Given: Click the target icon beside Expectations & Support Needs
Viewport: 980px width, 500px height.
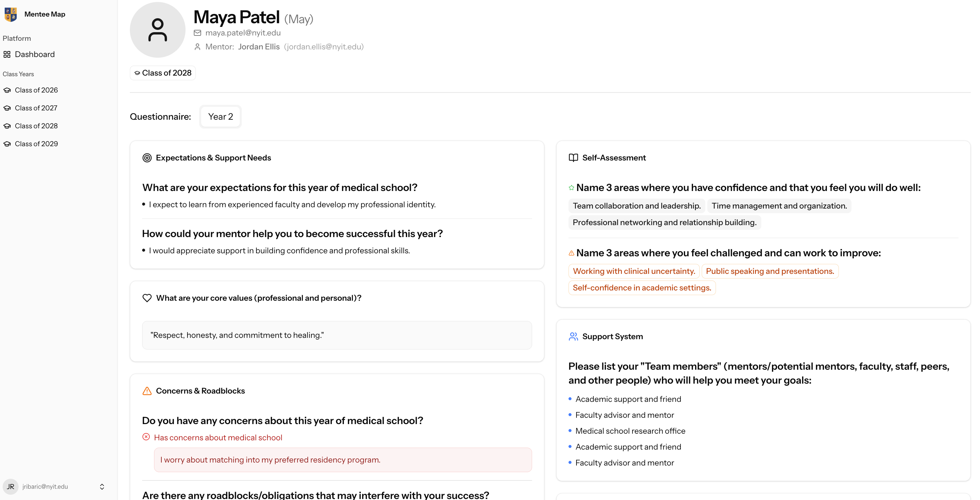Looking at the screenshot, I should (147, 157).
